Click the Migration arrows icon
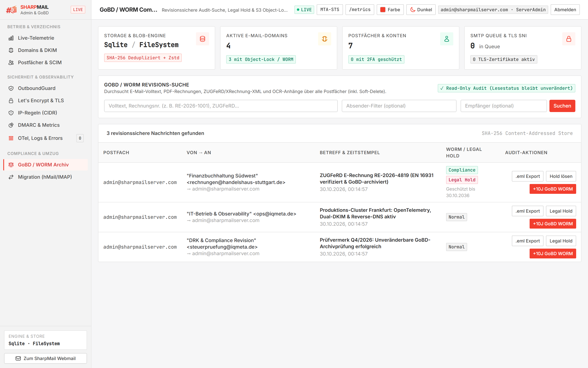Screen dimensions: 588x368 pyautogui.click(x=11, y=177)
